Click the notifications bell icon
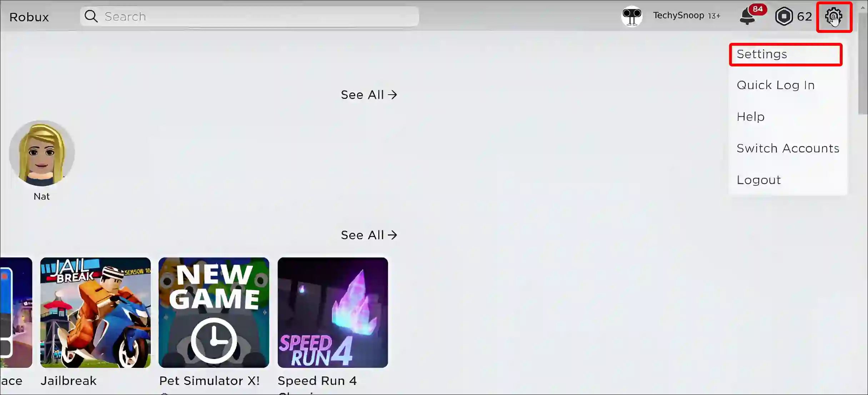This screenshot has height=395, width=868. pos(748,16)
